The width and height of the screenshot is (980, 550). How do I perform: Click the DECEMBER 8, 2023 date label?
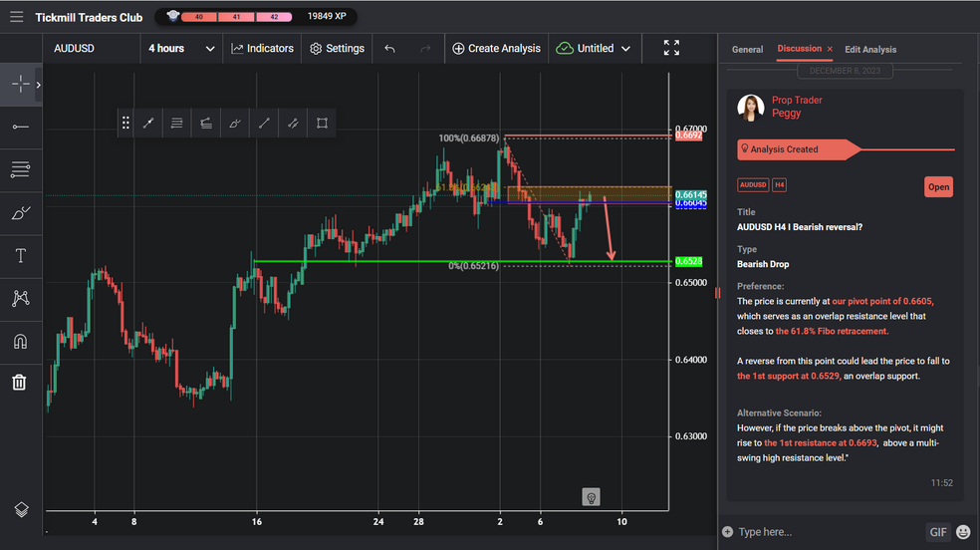[845, 71]
